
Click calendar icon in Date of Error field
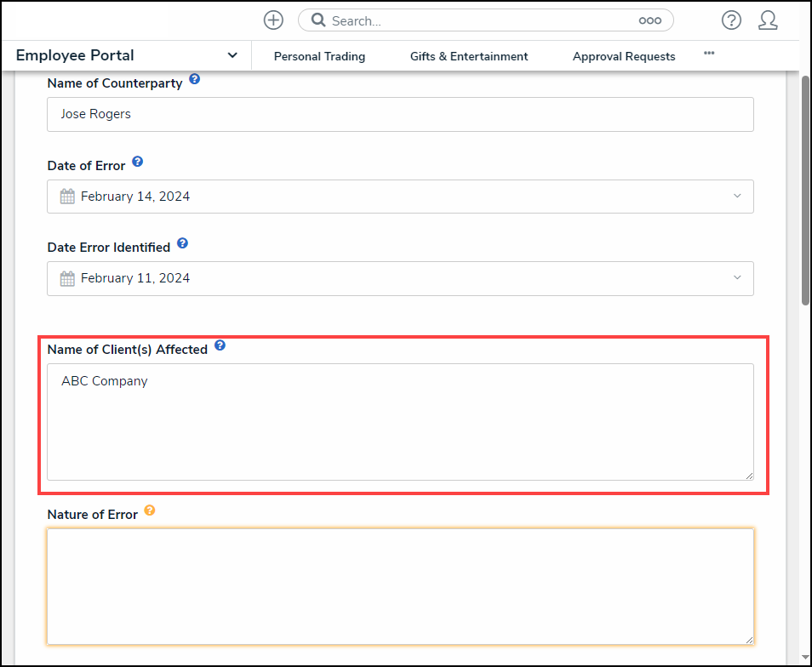68,197
